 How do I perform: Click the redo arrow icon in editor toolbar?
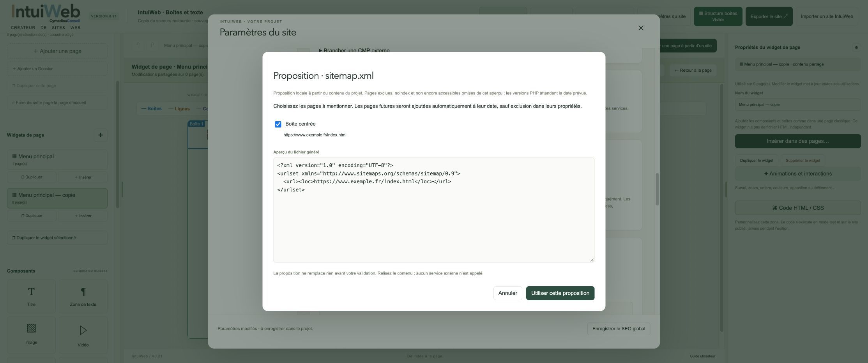tap(152, 45)
